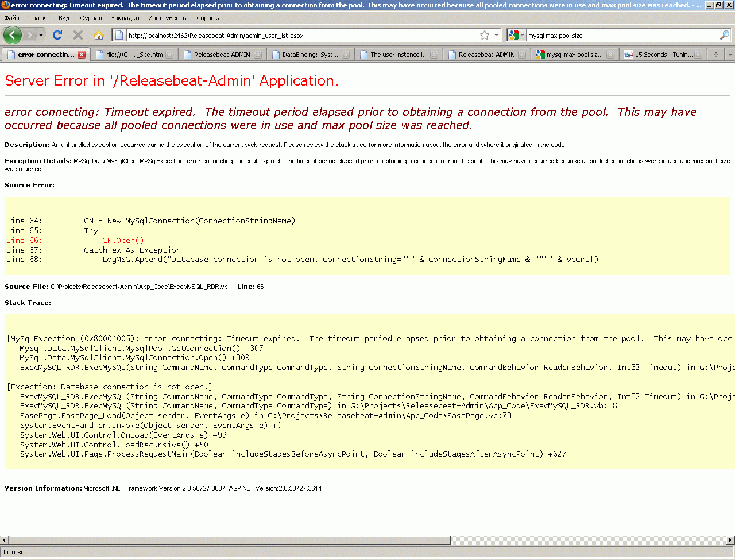This screenshot has width=735, height=560.
Task: Close the 'mysql max pool siz...' tab
Action: tap(610, 55)
